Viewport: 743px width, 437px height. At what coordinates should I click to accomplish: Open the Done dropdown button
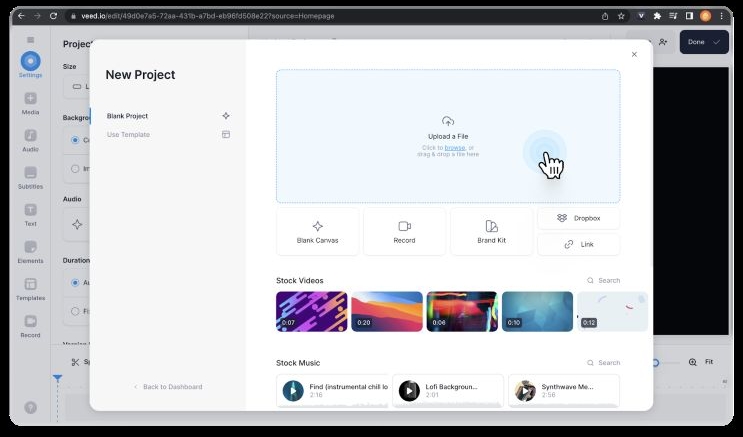pos(704,42)
